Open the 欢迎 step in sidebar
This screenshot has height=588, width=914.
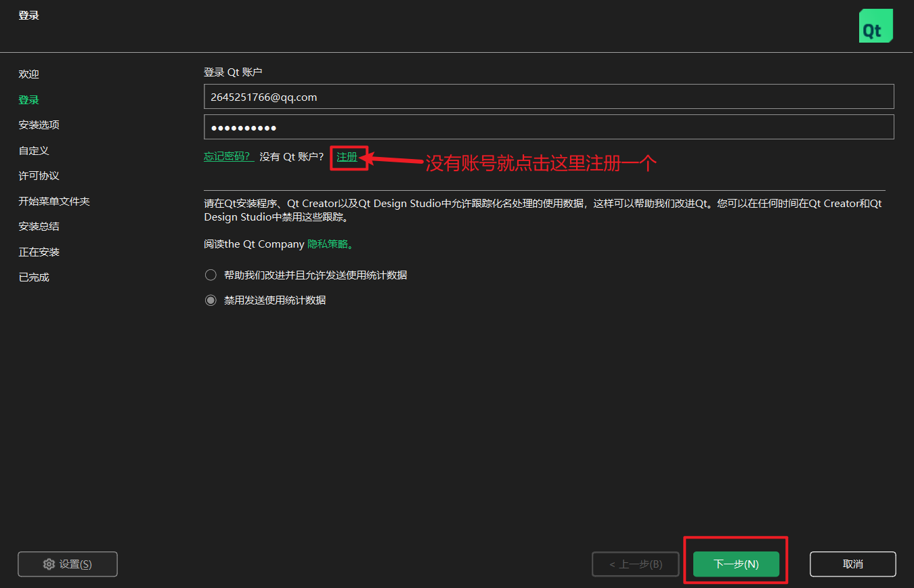(x=29, y=74)
